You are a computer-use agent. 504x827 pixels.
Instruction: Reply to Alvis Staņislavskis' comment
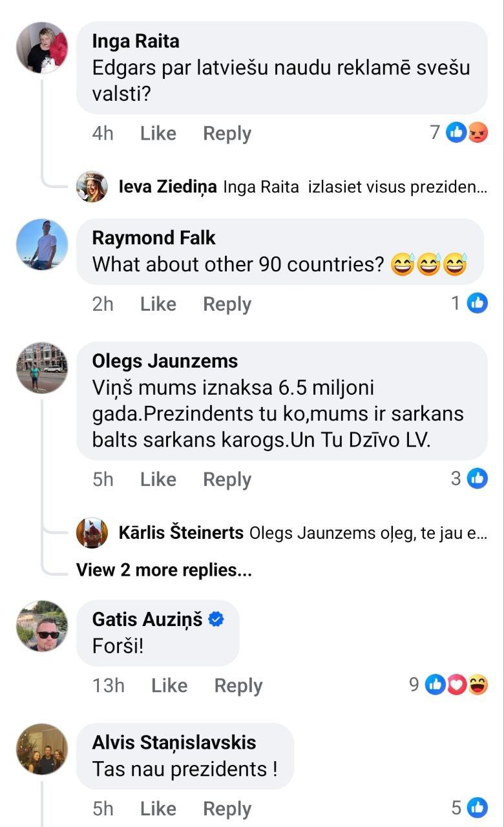click(227, 808)
